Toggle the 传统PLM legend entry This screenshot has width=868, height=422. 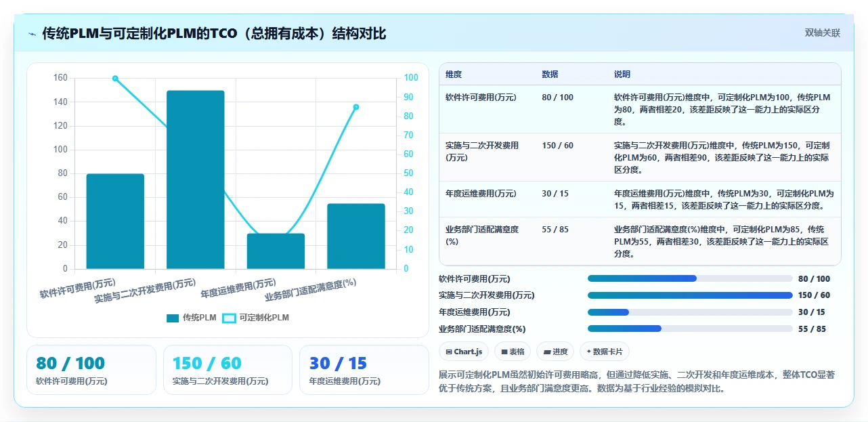(x=192, y=318)
